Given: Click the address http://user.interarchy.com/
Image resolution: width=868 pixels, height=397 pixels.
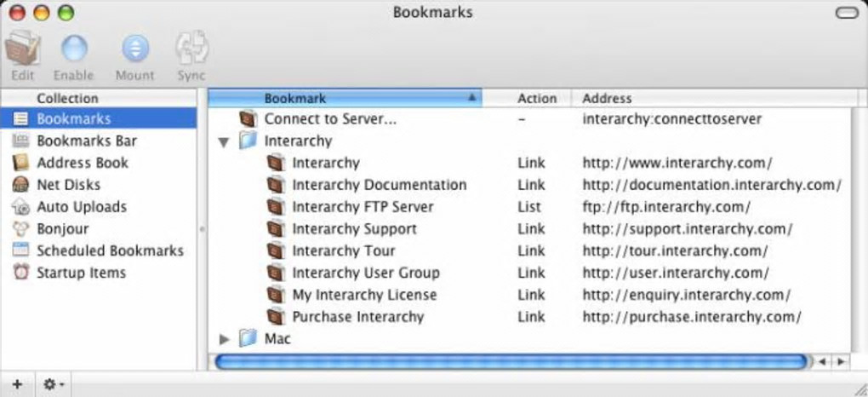Looking at the screenshot, I should pos(676,273).
